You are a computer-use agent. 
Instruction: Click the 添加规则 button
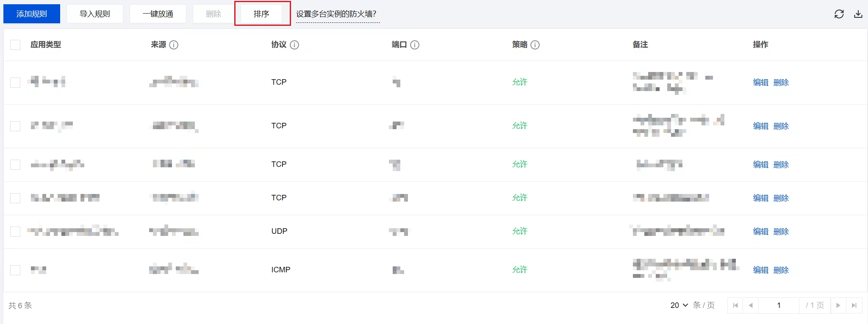(x=32, y=14)
